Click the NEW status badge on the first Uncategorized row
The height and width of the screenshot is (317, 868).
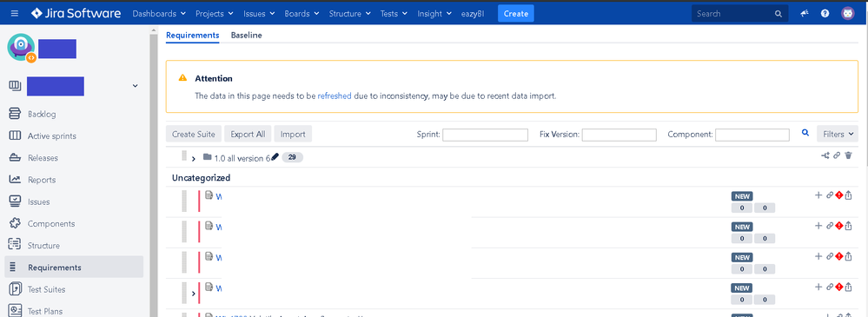coord(742,195)
